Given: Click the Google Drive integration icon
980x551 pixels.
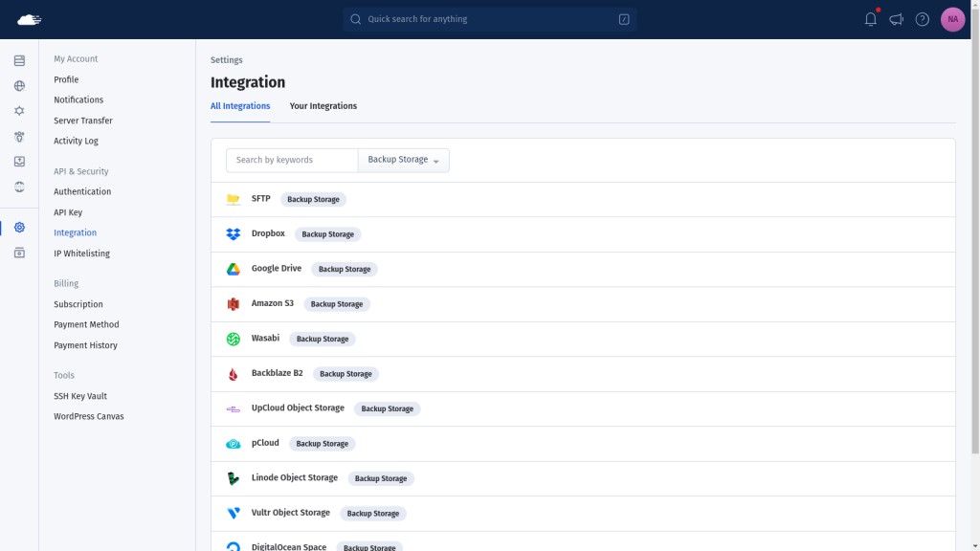Looking at the screenshot, I should click(x=234, y=269).
